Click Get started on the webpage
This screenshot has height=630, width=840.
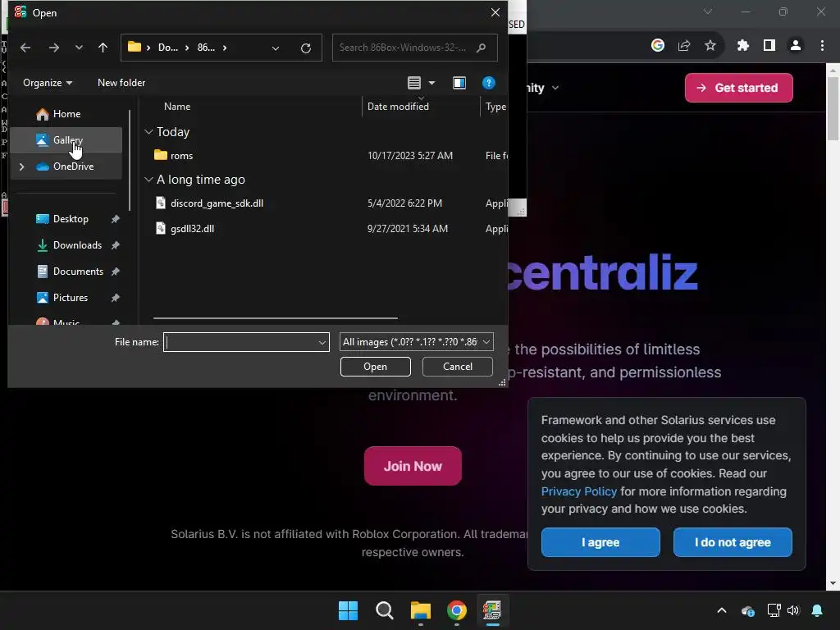[x=739, y=88]
